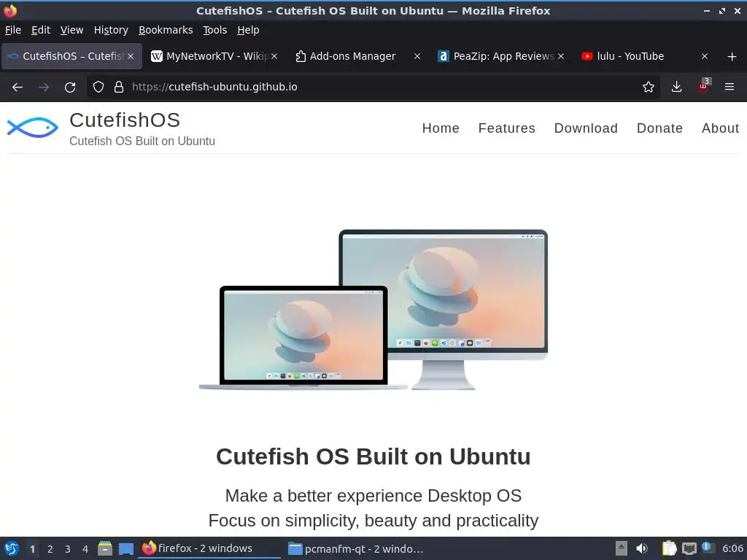Open the Lubuntu start menu icon
Viewport: 747px width, 560px height.
(12, 548)
